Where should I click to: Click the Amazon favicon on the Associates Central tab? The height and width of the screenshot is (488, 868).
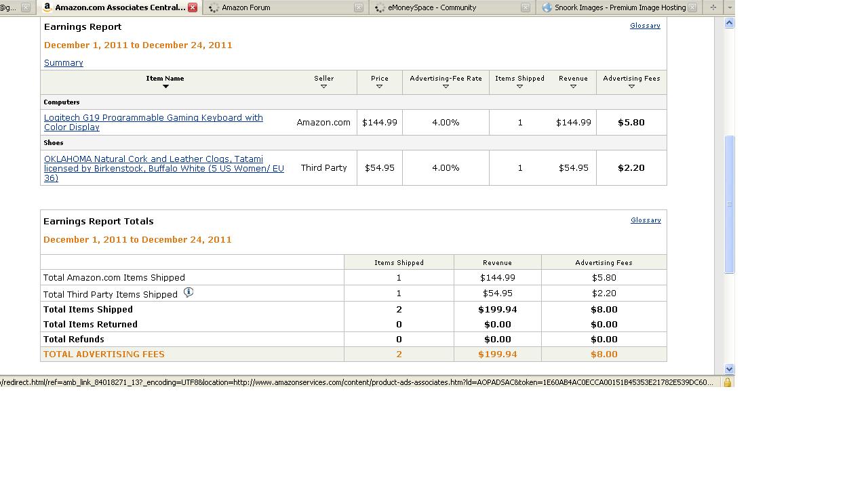point(47,7)
